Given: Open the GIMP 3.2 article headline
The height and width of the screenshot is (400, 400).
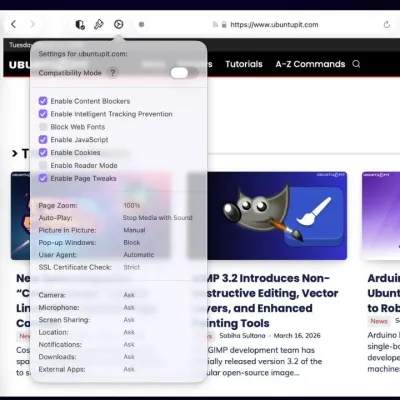Looking at the screenshot, I should click(x=271, y=301).
